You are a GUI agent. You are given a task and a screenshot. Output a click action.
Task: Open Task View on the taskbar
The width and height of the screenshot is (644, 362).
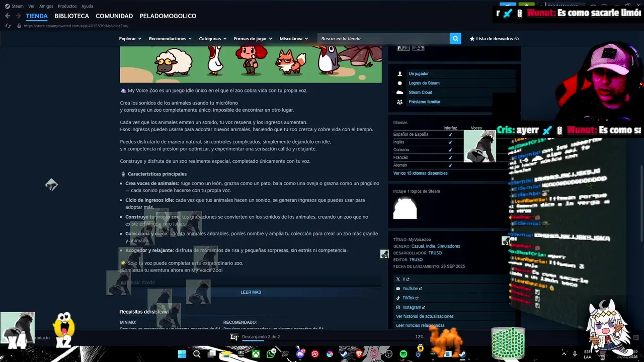[212, 354]
